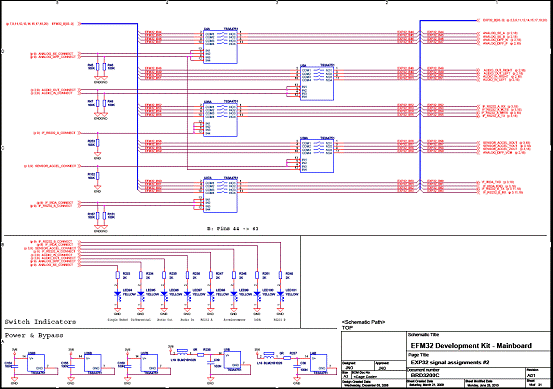The height and width of the screenshot is (389, 553).
Task: Click the "Approver" field label
Action: [x=382, y=363]
